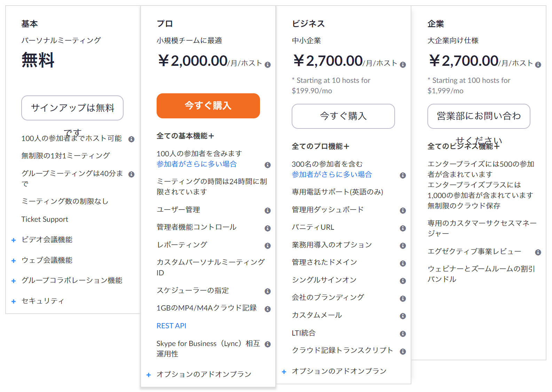Click info icon beside エグゼクティブ事業レビュー
The height and width of the screenshot is (392, 552).
[x=538, y=252]
